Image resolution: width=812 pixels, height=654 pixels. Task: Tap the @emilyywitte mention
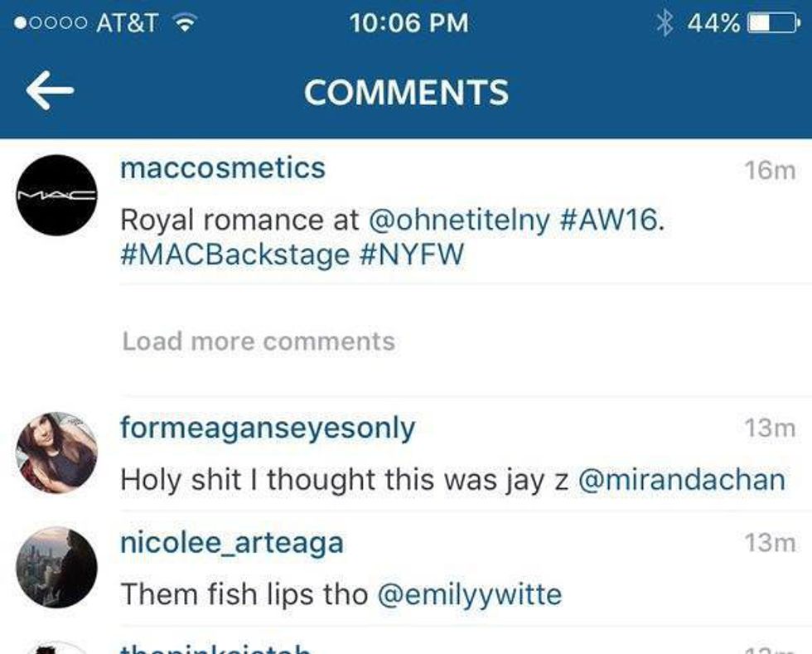[x=470, y=593]
